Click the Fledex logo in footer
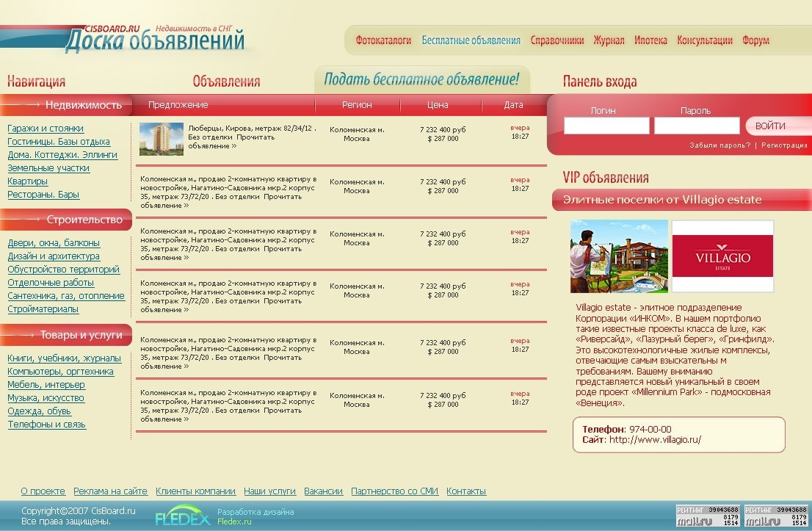The height and width of the screenshot is (531, 812). 183,516
